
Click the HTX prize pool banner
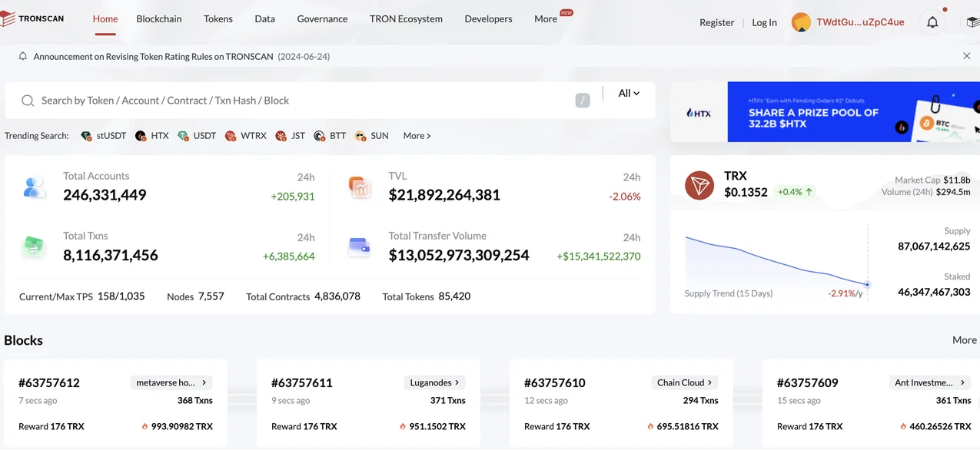coord(825,112)
